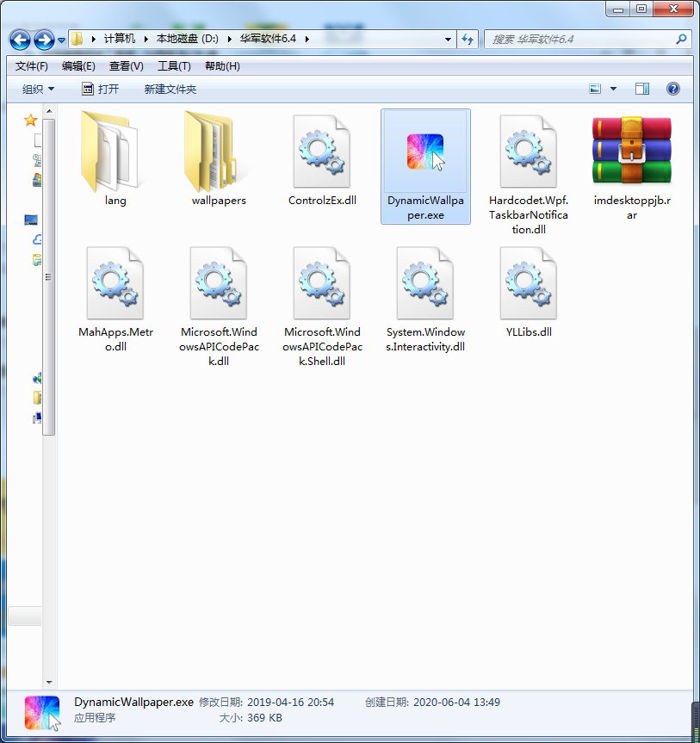Go back with the Back arrow button
The image size is (700, 743).
(x=20, y=40)
